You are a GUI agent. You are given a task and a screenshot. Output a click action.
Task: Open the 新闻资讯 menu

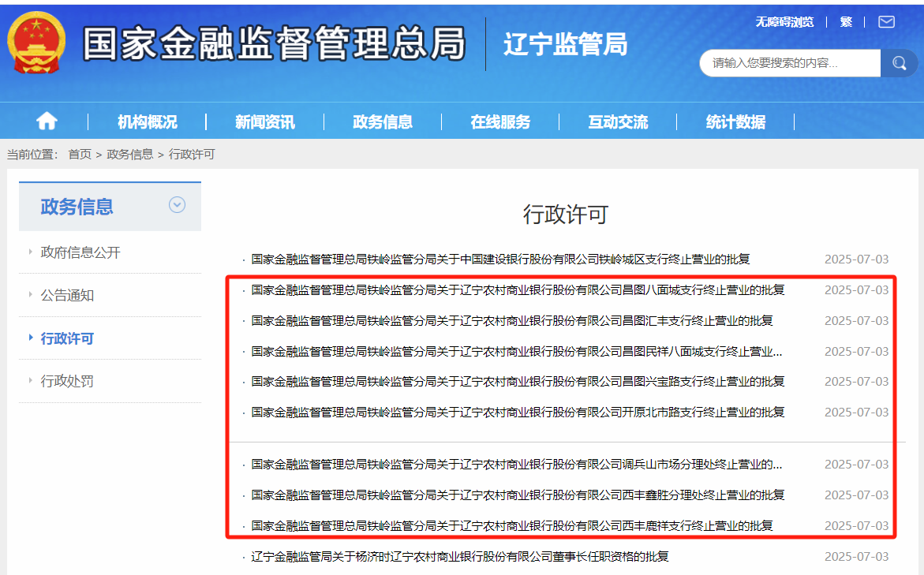click(264, 122)
